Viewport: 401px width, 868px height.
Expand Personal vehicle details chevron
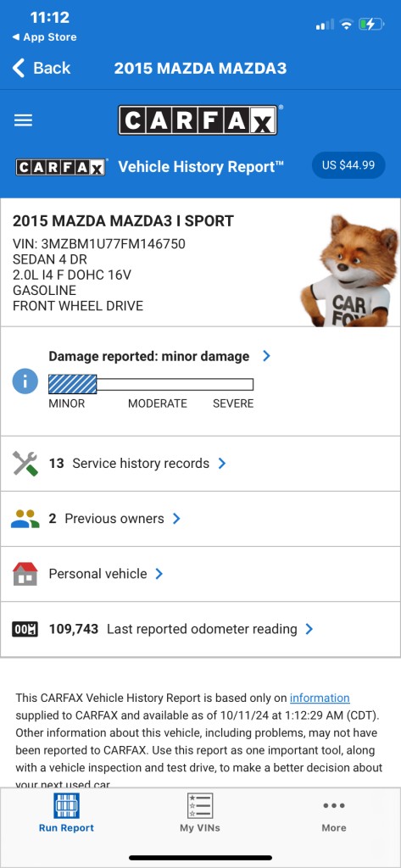pyautogui.click(x=159, y=574)
